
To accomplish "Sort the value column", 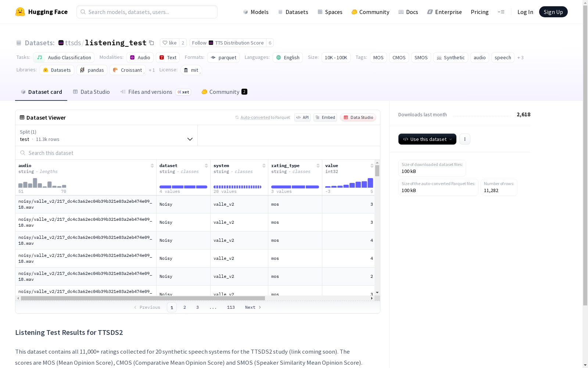I will tap(372, 166).
